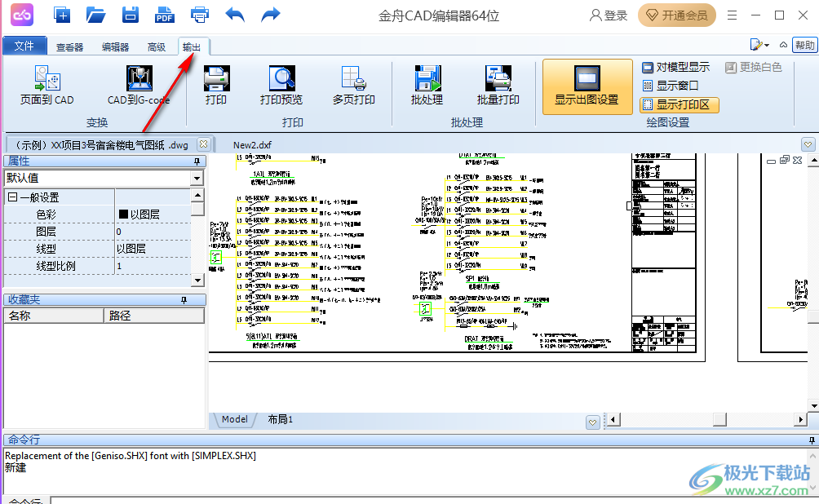Click the horizontal scrollbar thumb under drawing
Image resolution: width=819 pixels, height=504 pixels.
pos(719,419)
